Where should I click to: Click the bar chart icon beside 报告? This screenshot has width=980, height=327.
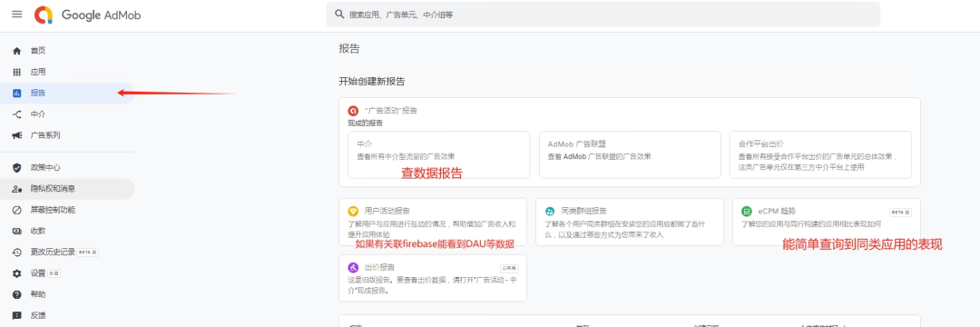click(x=17, y=94)
